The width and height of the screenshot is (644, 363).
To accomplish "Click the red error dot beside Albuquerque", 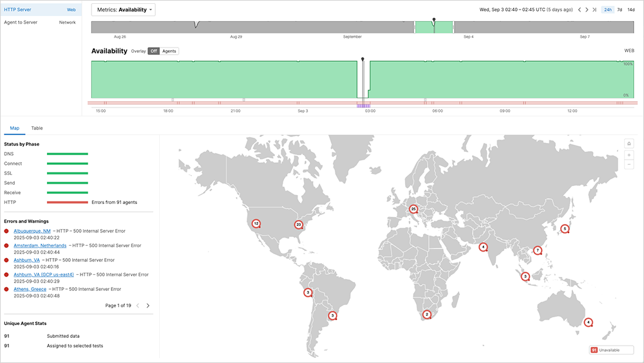I will pyautogui.click(x=6, y=231).
